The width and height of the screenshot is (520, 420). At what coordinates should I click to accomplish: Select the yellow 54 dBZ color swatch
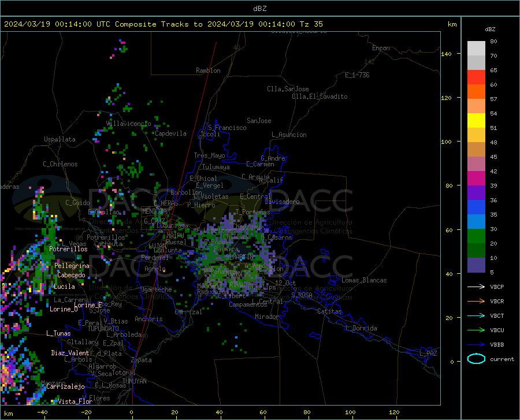click(476, 121)
